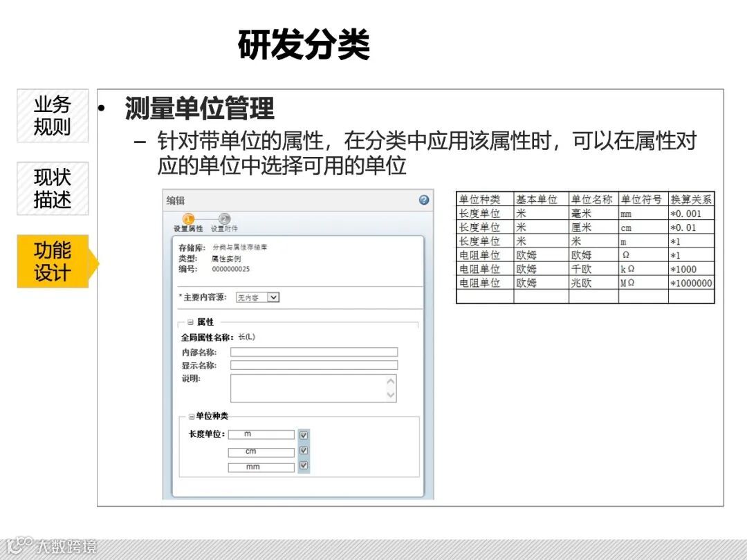Toggle the checkbox for unit mm

pyautogui.click(x=304, y=466)
